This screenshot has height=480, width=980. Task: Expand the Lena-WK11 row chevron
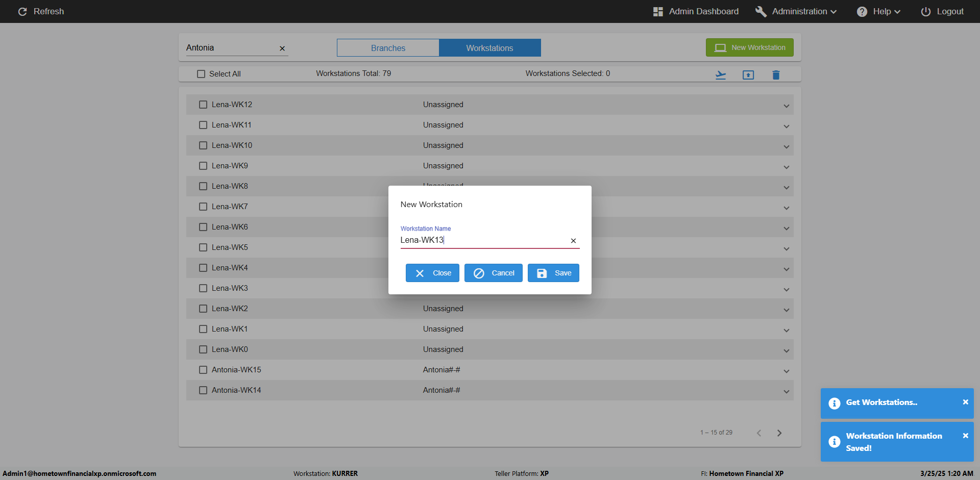[x=787, y=127]
